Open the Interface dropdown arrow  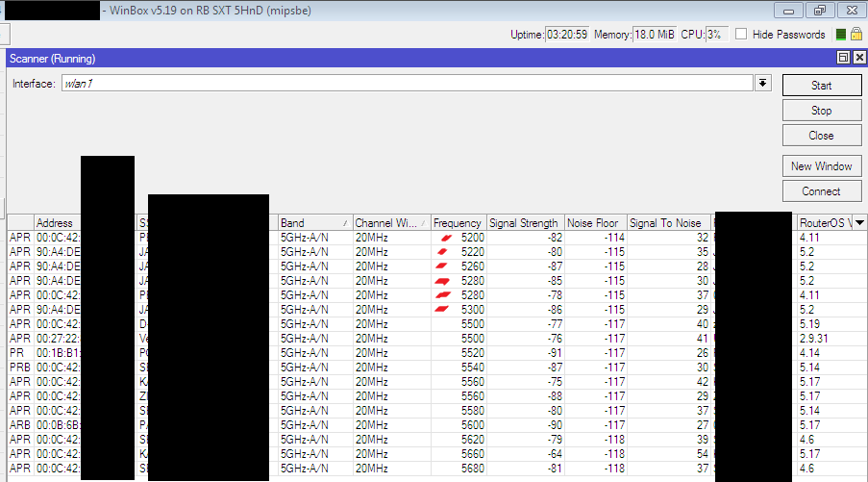pyautogui.click(x=763, y=83)
